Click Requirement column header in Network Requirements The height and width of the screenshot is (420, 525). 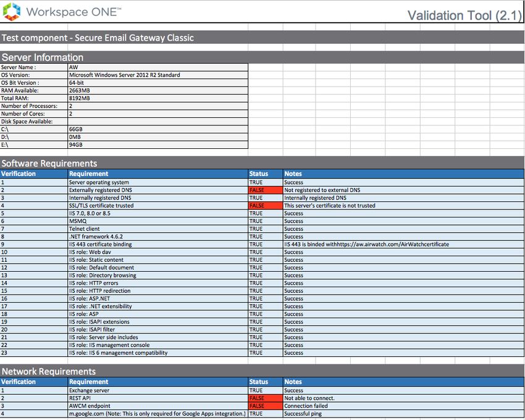point(157,382)
